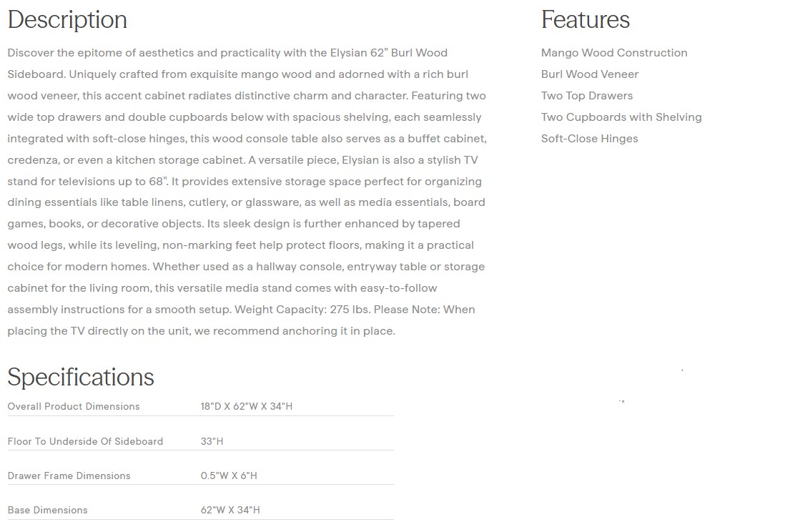The width and height of the screenshot is (790, 532).
Task: Click the Features heading
Action: coord(585,20)
